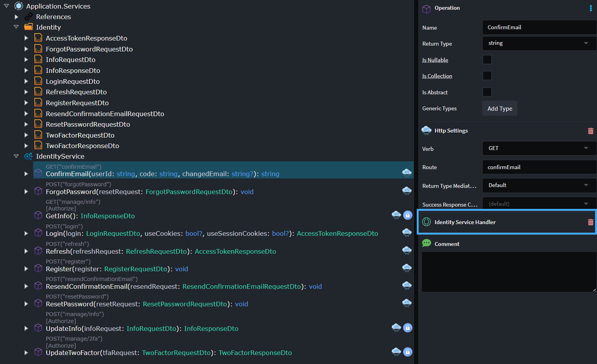Image resolution: width=597 pixels, height=364 pixels.
Task: Open the Return Type dropdown
Action: pyautogui.click(x=539, y=43)
